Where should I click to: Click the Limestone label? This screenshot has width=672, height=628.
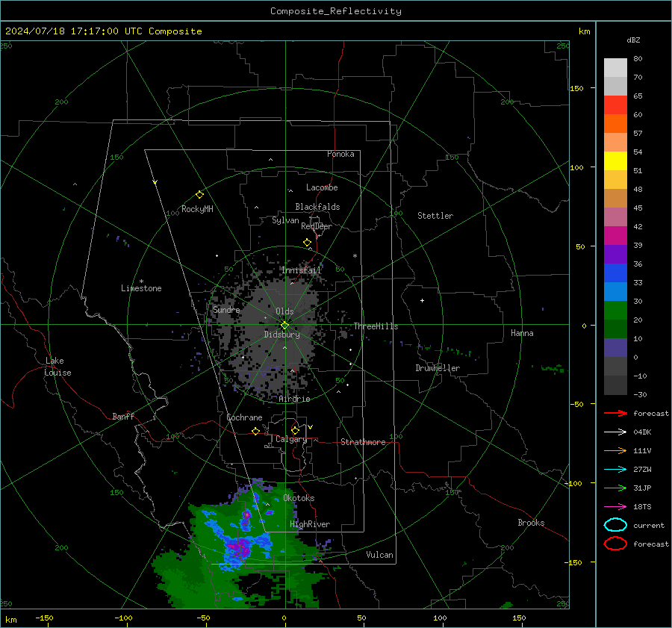[x=141, y=288]
